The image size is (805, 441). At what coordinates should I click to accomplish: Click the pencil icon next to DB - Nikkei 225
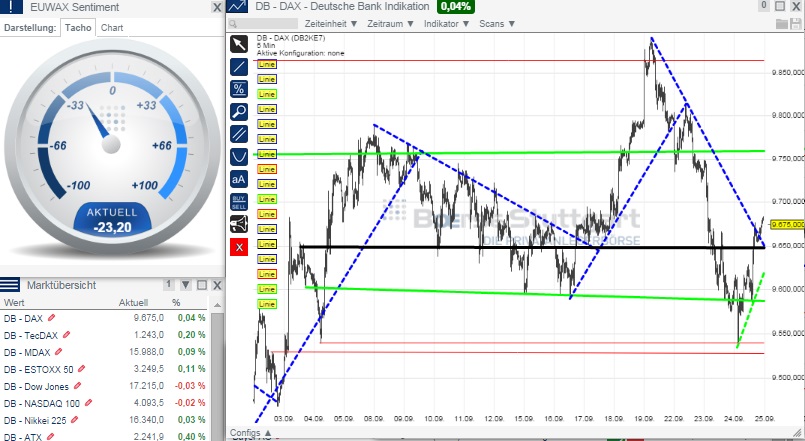click(74, 420)
